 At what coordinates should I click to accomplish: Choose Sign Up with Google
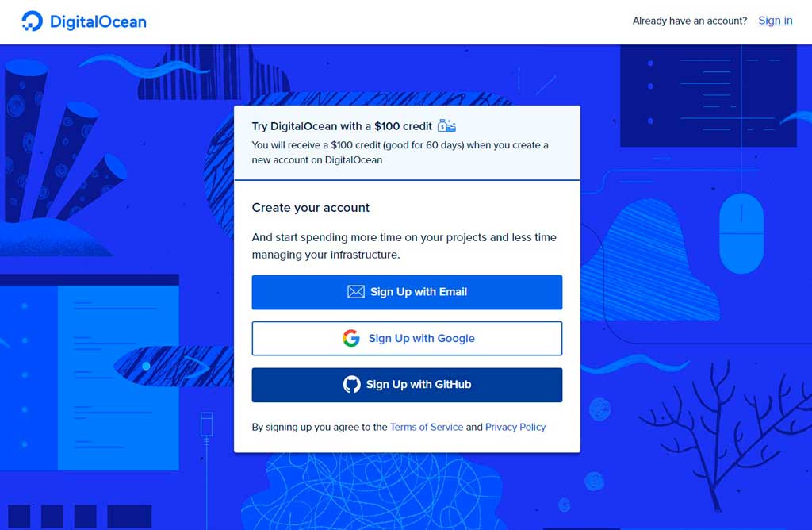pos(407,338)
